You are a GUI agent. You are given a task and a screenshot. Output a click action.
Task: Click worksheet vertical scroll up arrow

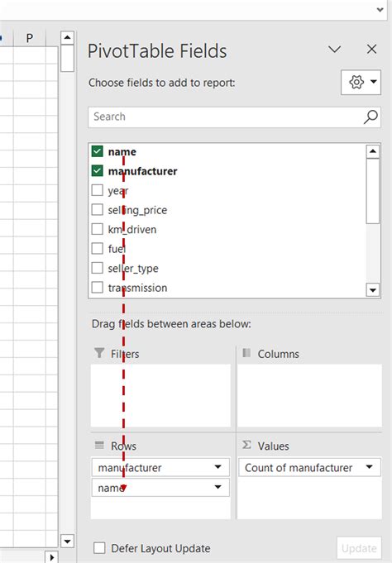point(67,37)
